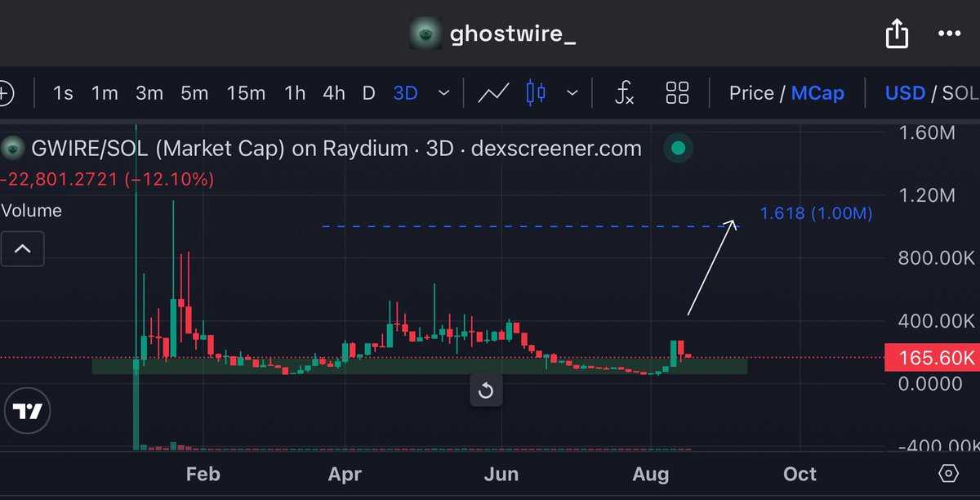This screenshot has height=500, width=980.
Task: Click the green support zone rectangle
Action: pyautogui.click(x=419, y=367)
